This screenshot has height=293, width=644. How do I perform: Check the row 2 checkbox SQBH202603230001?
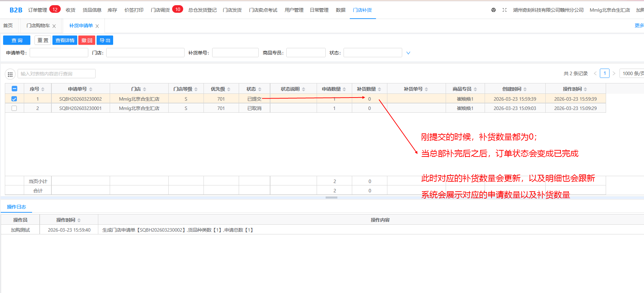point(14,108)
